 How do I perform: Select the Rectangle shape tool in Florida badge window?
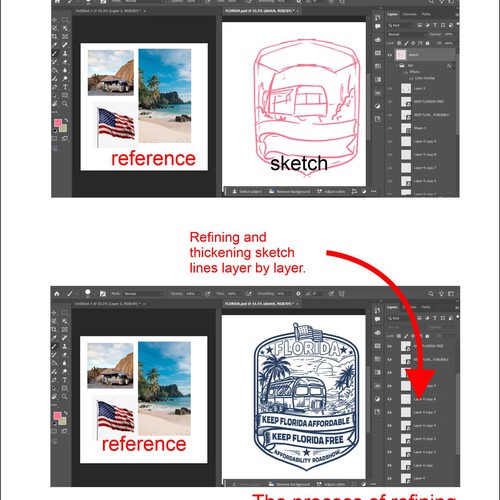pyautogui.click(x=65, y=388)
